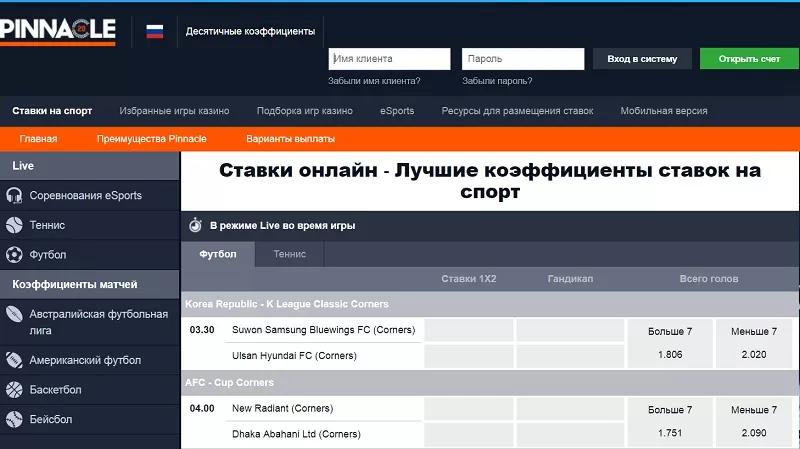Select the Футбол live tab
Viewport: 800px width, 449px height.
click(x=218, y=254)
